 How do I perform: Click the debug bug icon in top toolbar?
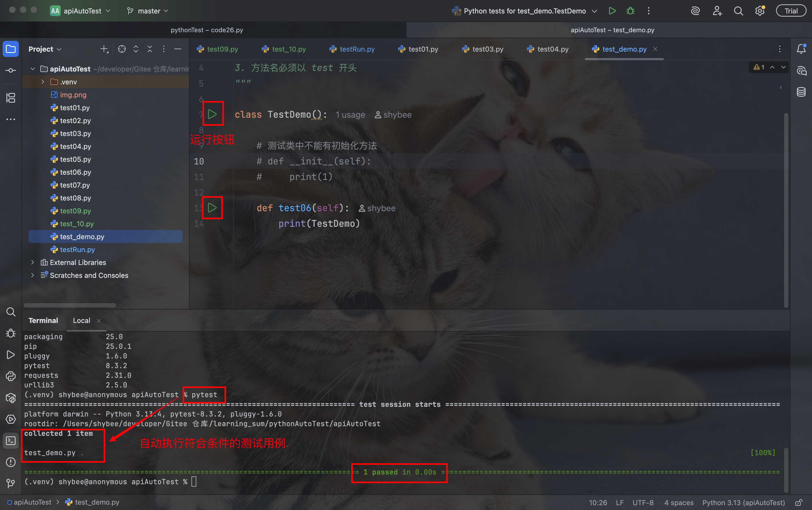[630, 11]
